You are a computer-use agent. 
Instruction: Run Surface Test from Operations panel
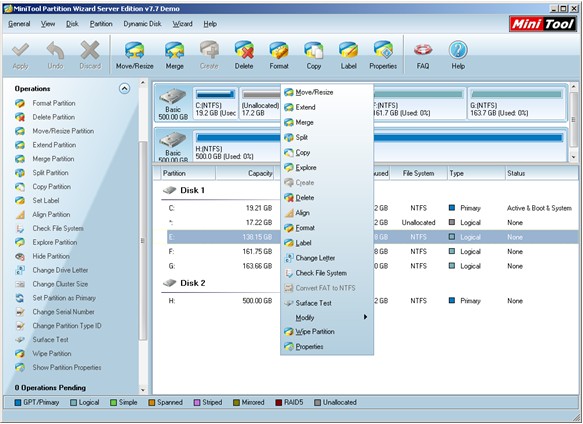coord(42,340)
